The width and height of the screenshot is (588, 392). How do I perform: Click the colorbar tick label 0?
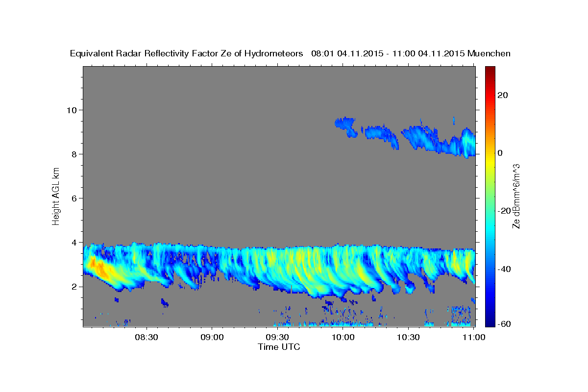tap(500, 153)
